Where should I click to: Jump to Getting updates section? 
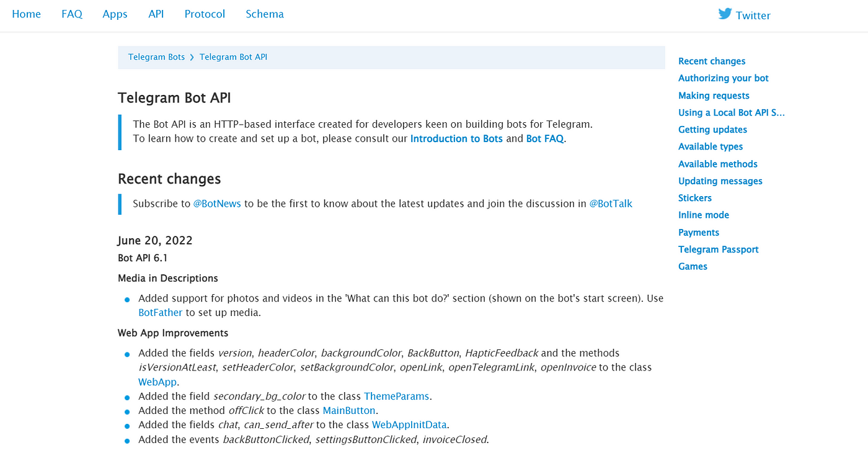(x=712, y=130)
